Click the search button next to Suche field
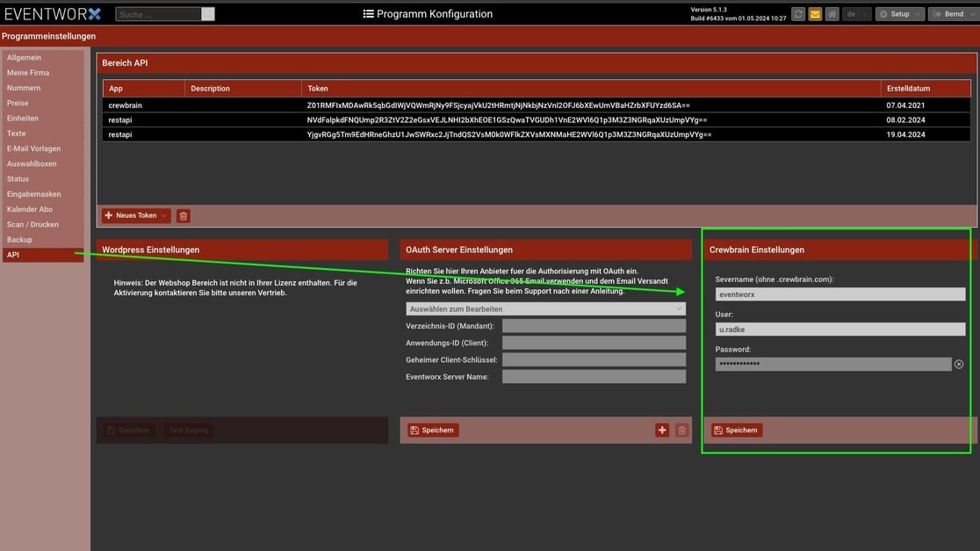 coord(208,14)
